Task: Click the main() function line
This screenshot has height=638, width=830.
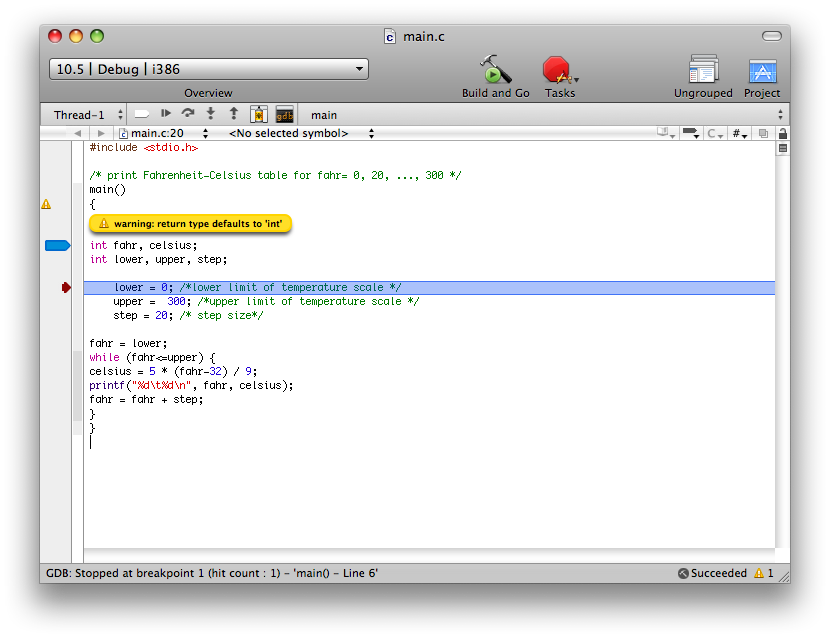Action: [x=107, y=190]
